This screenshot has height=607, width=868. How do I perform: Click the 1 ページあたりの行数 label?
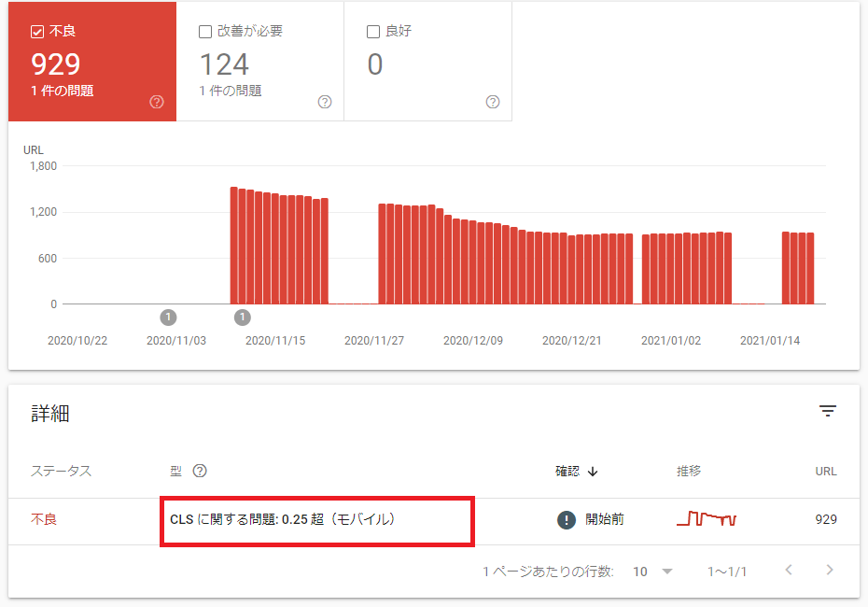[548, 572]
